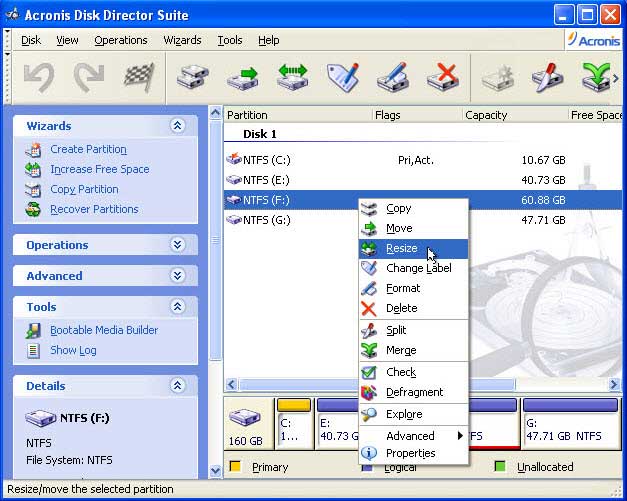Collapse the Details panel
627x501 pixels.
point(178,385)
